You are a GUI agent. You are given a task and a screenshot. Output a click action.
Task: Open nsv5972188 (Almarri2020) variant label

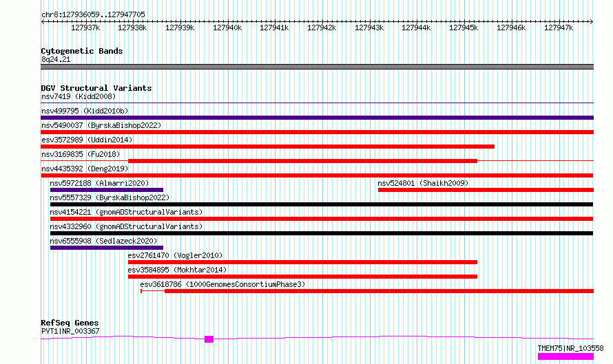[x=99, y=183]
